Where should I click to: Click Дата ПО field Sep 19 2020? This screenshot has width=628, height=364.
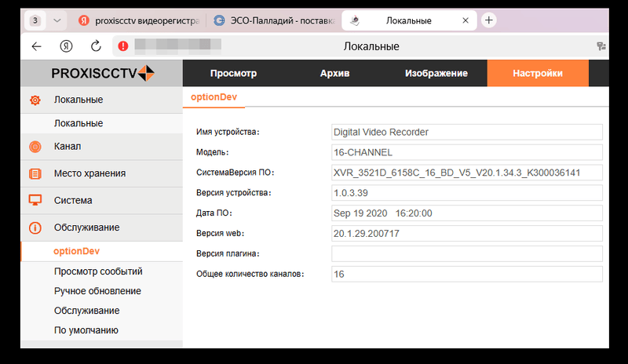(x=467, y=213)
